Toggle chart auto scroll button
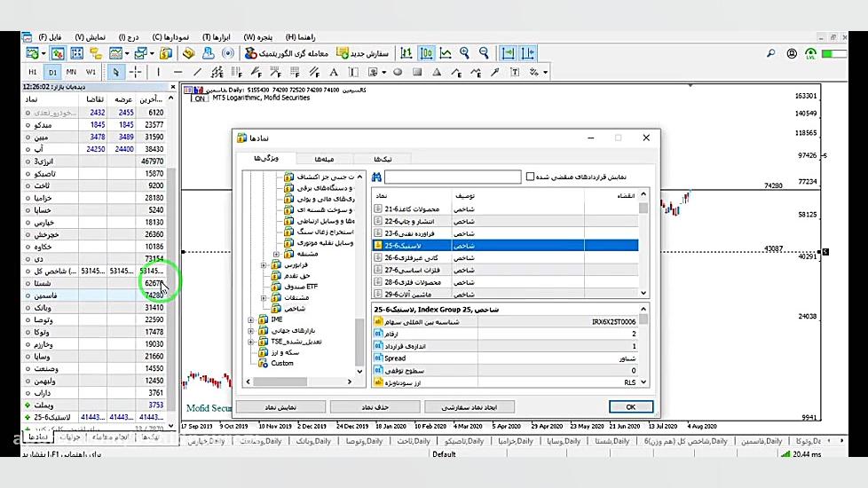Viewport: 868px width, 488px height. point(508,53)
